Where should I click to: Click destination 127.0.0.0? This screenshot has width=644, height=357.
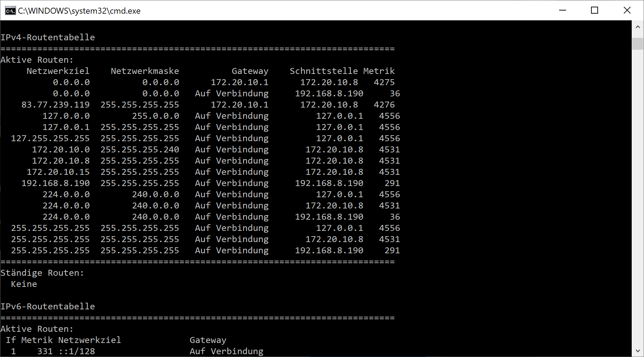(x=66, y=116)
